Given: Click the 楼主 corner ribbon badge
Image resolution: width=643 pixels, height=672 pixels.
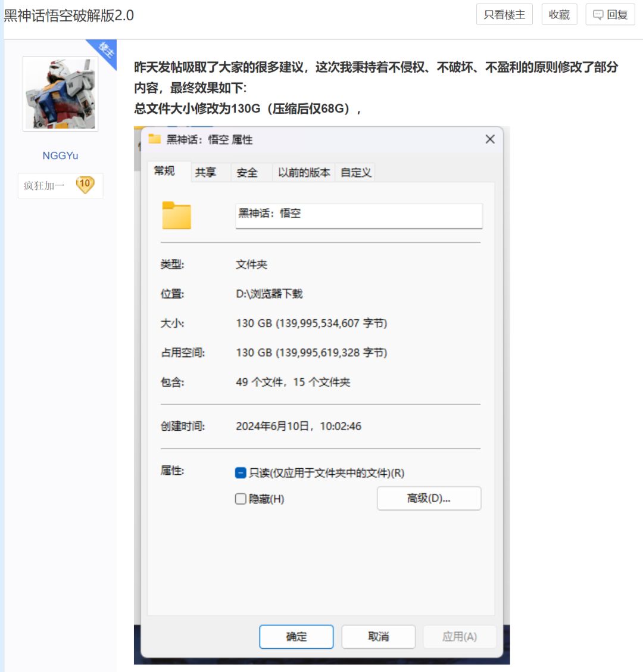Looking at the screenshot, I should pos(105,51).
